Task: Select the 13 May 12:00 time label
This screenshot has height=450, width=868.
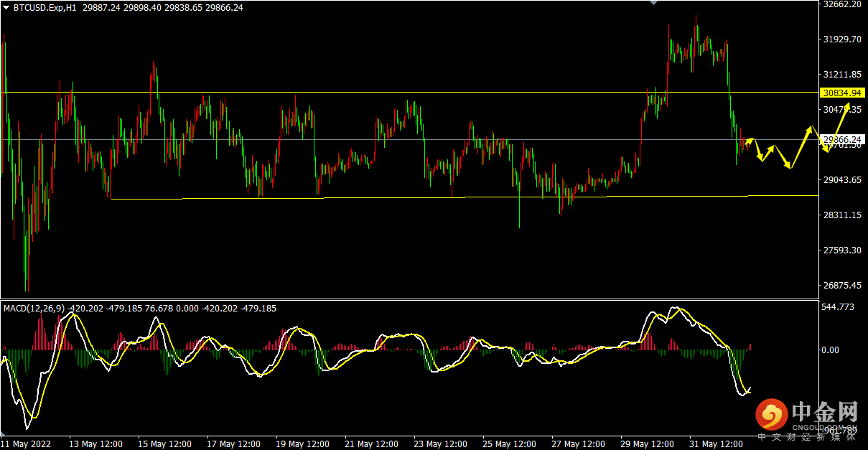Action: (95, 444)
